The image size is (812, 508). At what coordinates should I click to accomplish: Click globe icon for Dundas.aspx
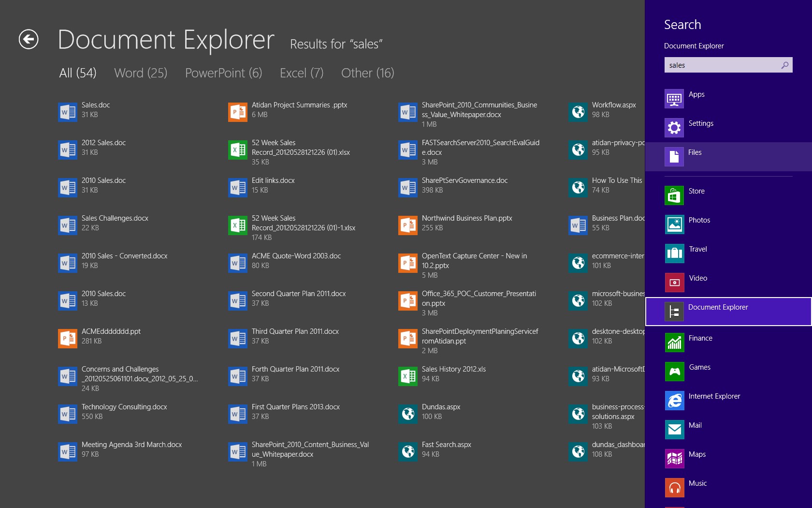click(408, 414)
